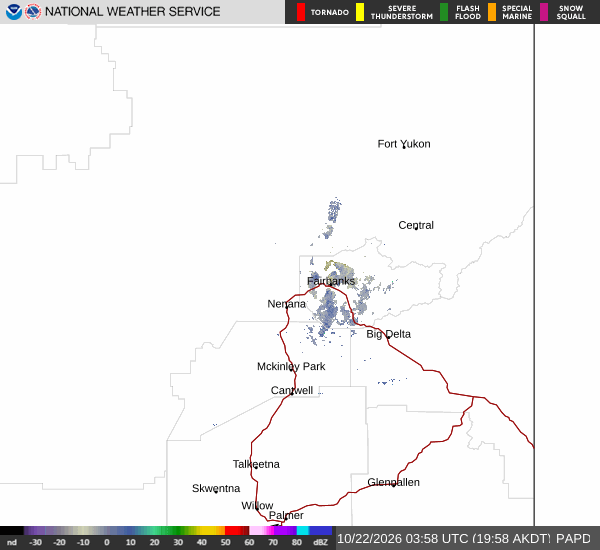Image resolution: width=600 pixels, height=550 pixels.
Task: Click the red Tornado legend swatch
Action: coord(301,12)
